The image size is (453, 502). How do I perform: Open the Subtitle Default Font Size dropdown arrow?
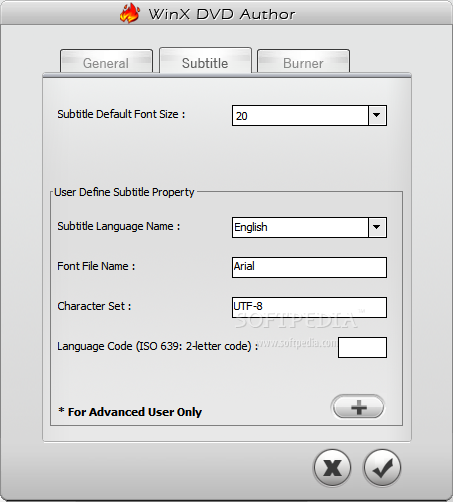coord(377,115)
